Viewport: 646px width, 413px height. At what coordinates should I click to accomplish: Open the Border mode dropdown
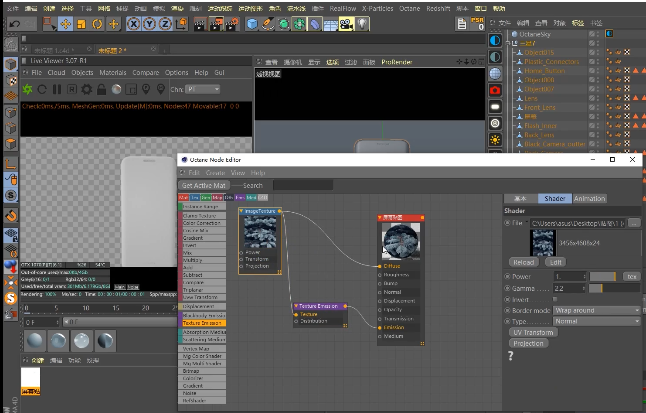(597, 310)
